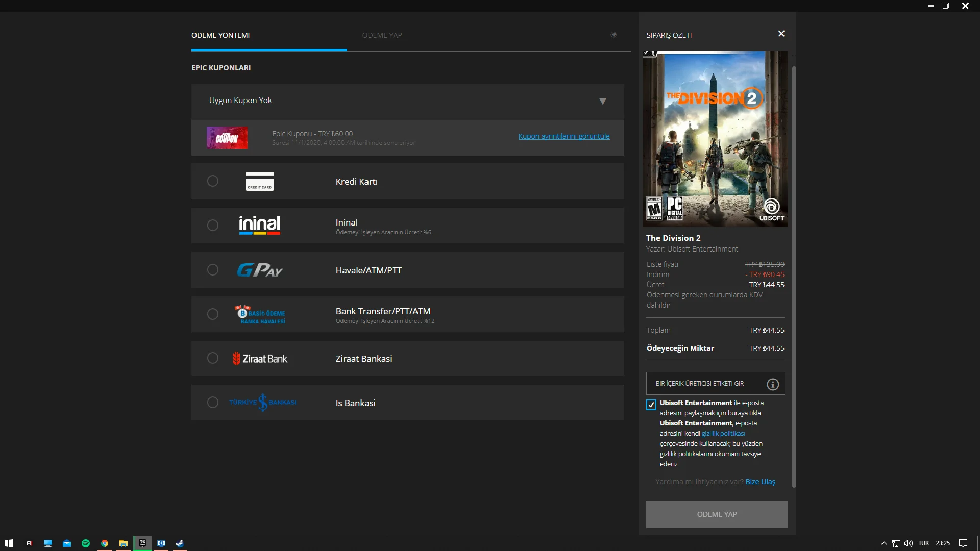Select the ÖDEME YÖNTEMİ tab

click(x=220, y=35)
